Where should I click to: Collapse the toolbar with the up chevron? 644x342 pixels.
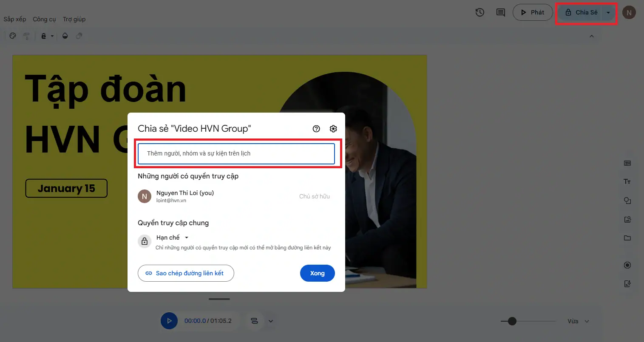[591, 36]
